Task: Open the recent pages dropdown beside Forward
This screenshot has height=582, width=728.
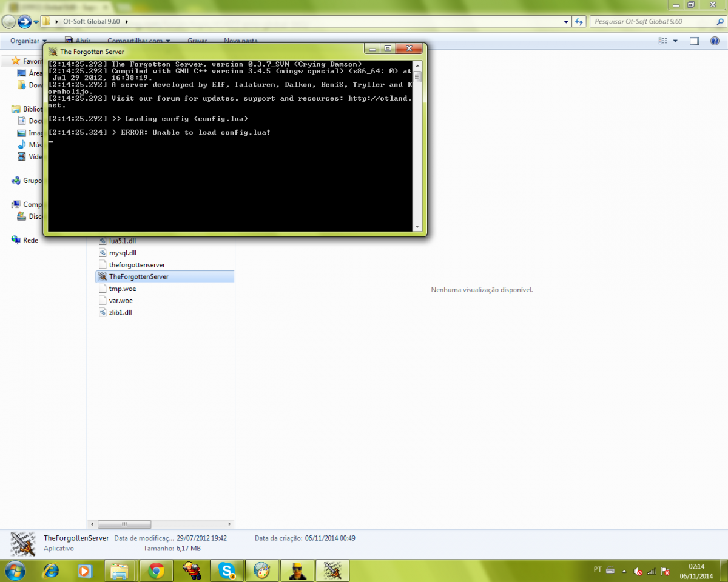Action: click(36, 22)
